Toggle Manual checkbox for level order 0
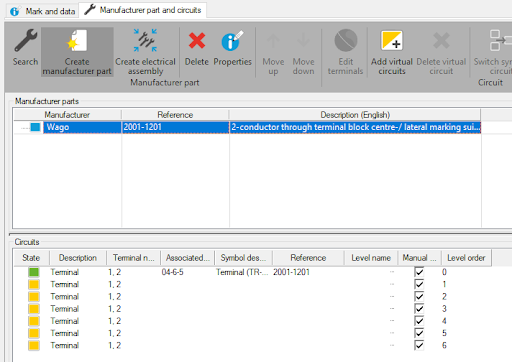This screenshot has width=512, height=362. click(419, 272)
